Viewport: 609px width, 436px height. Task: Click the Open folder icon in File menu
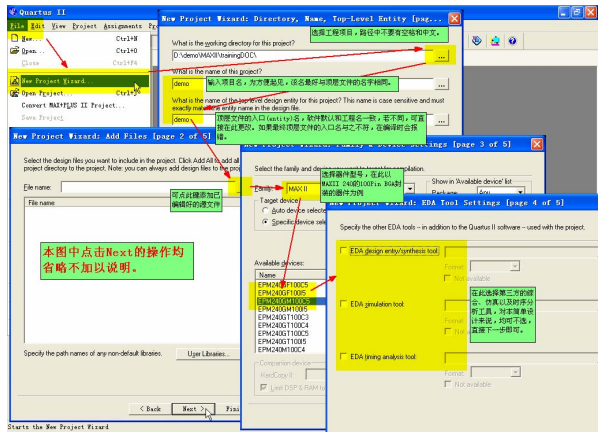pyautogui.click(x=15, y=50)
